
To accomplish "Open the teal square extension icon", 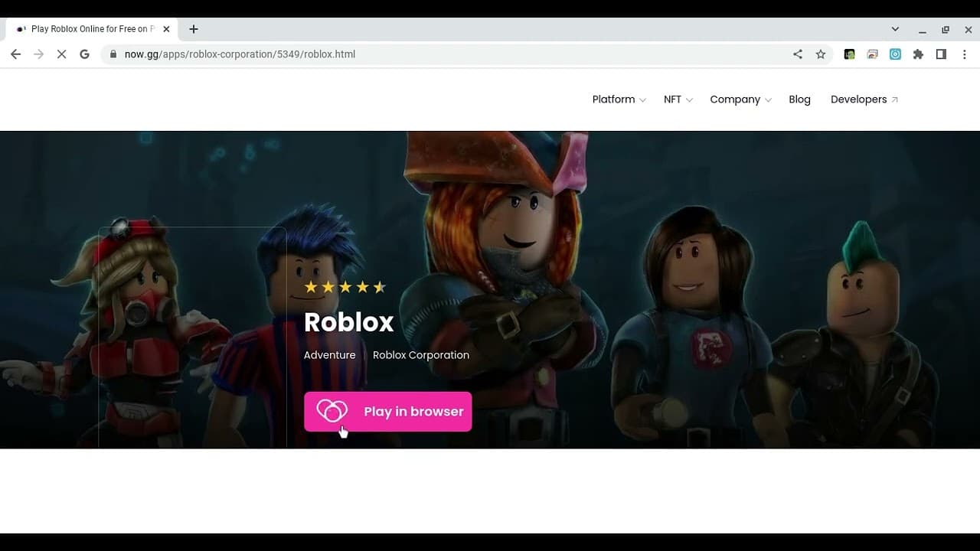I will [895, 54].
